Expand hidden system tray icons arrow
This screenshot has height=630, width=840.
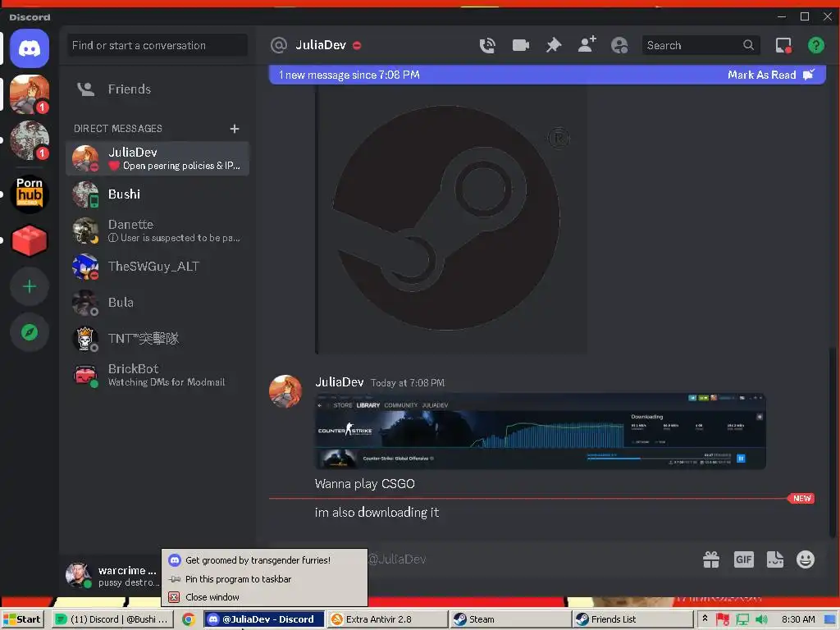click(x=705, y=619)
